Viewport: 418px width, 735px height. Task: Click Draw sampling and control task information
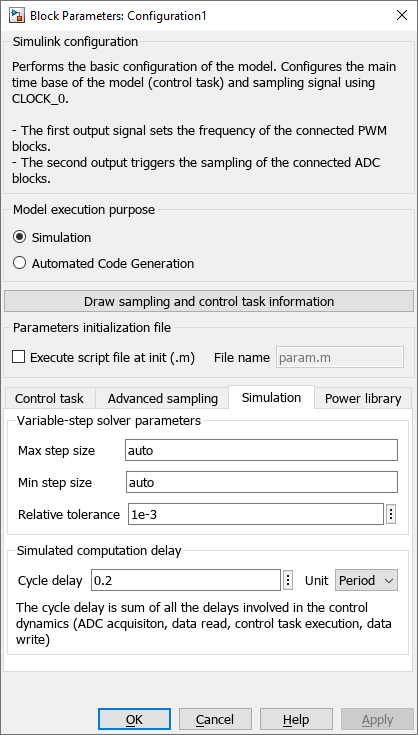coord(209,301)
